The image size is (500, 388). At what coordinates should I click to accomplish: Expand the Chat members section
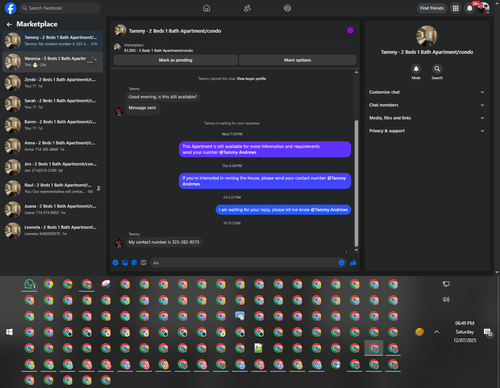pyautogui.click(x=427, y=105)
